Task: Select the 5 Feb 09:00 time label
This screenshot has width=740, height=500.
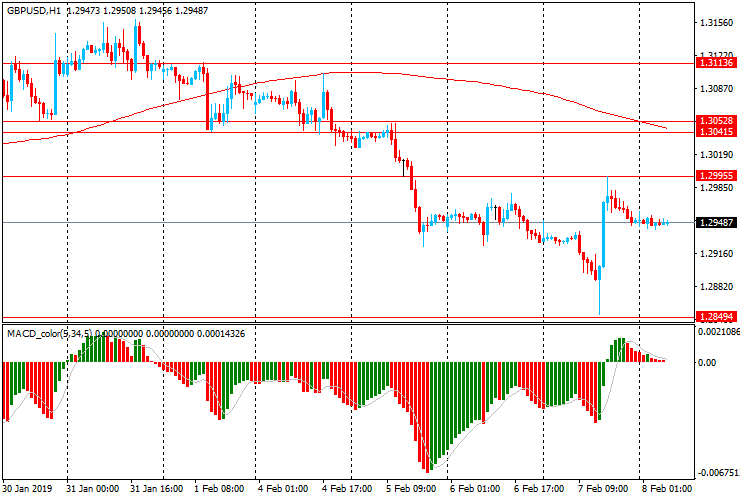Action: click(x=412, y=490)
